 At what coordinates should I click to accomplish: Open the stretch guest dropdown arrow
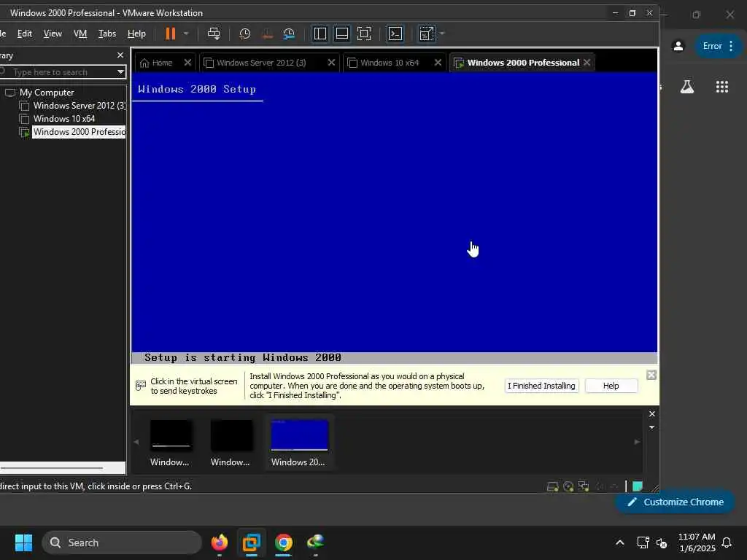tap(442, 34)
